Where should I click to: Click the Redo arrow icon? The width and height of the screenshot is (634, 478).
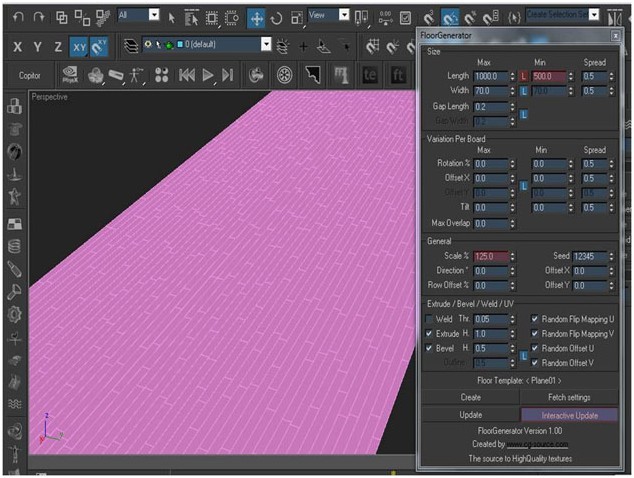[x=39, y=17]
